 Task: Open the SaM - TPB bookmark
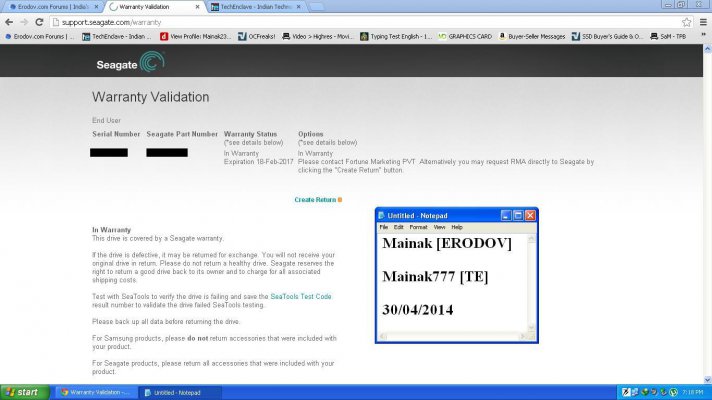668,36
